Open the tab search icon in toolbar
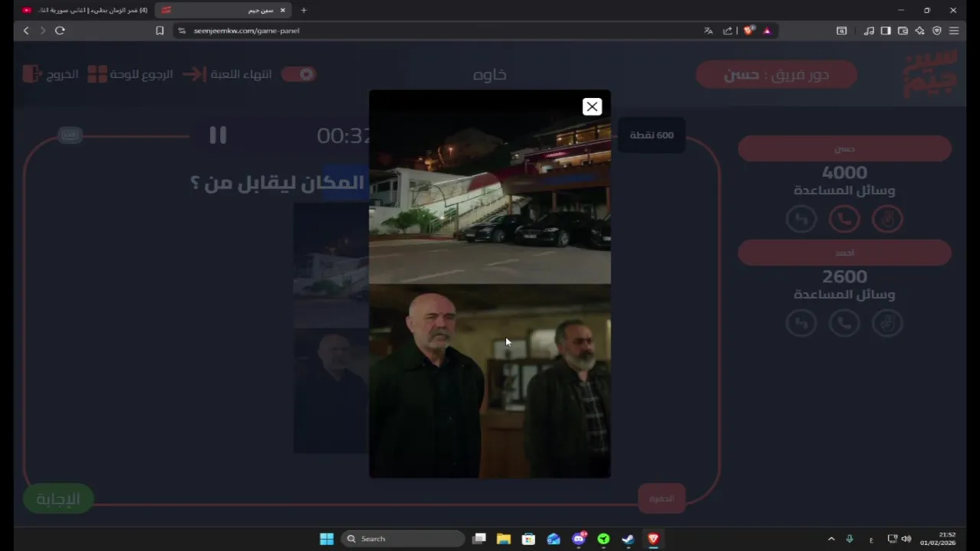The image size is (980, 551). 841,31
